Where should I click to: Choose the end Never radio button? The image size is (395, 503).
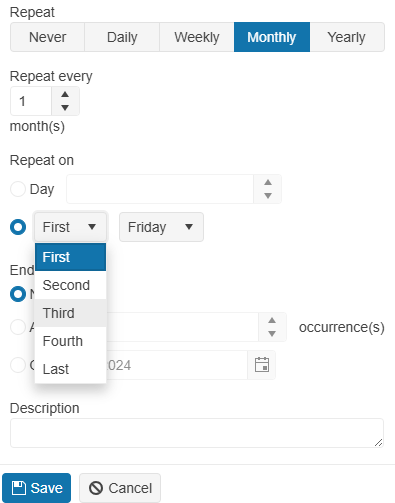(18, 294)
